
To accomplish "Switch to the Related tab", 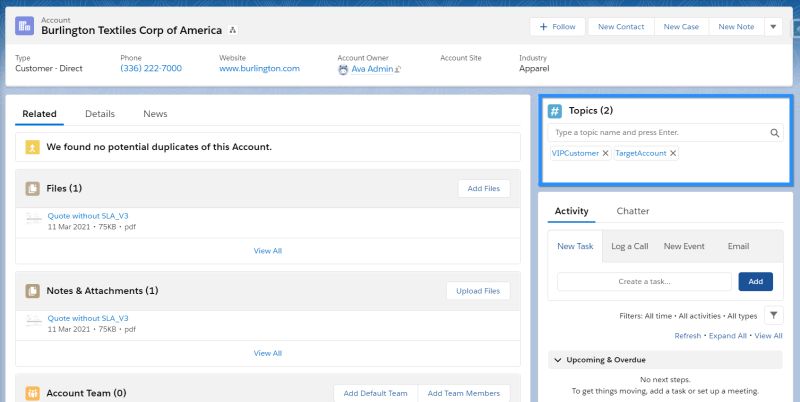I will [39, 114].
